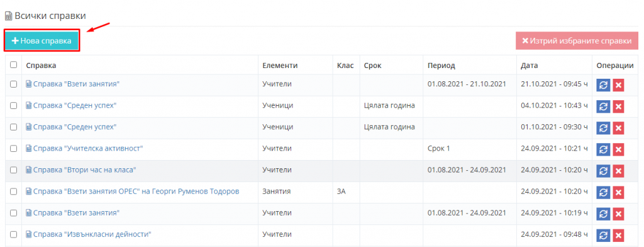Toggle the select-all checkbox in table header
Screen dimensions: 644x247
(14, 65)
